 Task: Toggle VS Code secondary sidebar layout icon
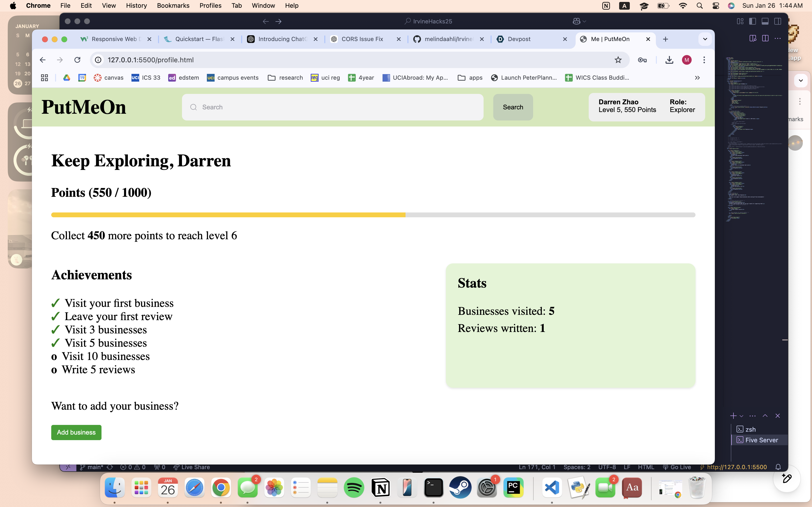click(x=777, y=21)
